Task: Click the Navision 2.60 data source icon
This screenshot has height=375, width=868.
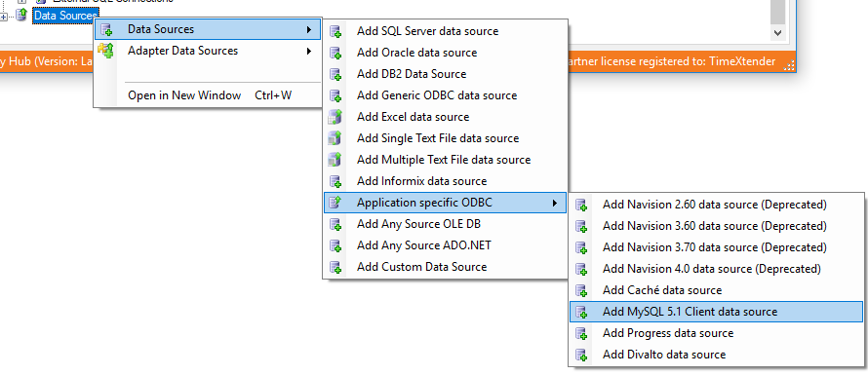Action: 581,205
